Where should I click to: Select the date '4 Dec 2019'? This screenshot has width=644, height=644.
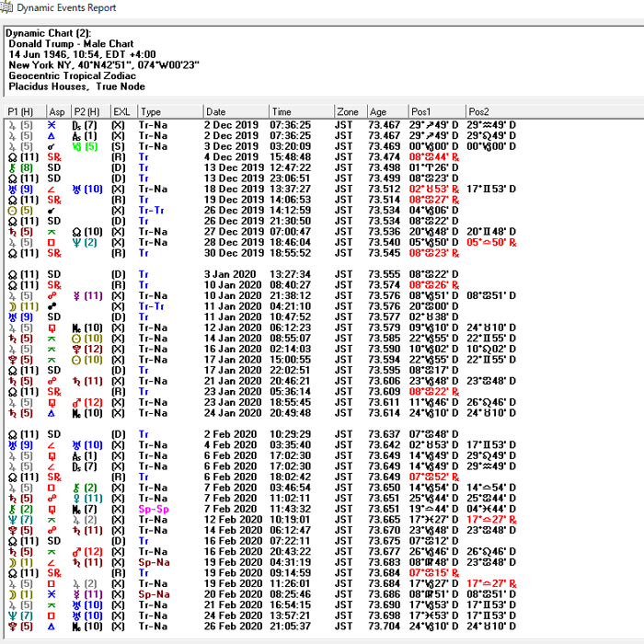tap(231, 157)
